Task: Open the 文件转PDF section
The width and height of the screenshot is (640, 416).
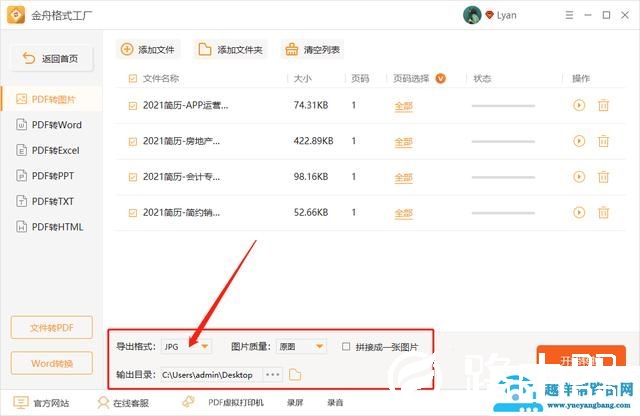Action: click(x=52, y=327)
